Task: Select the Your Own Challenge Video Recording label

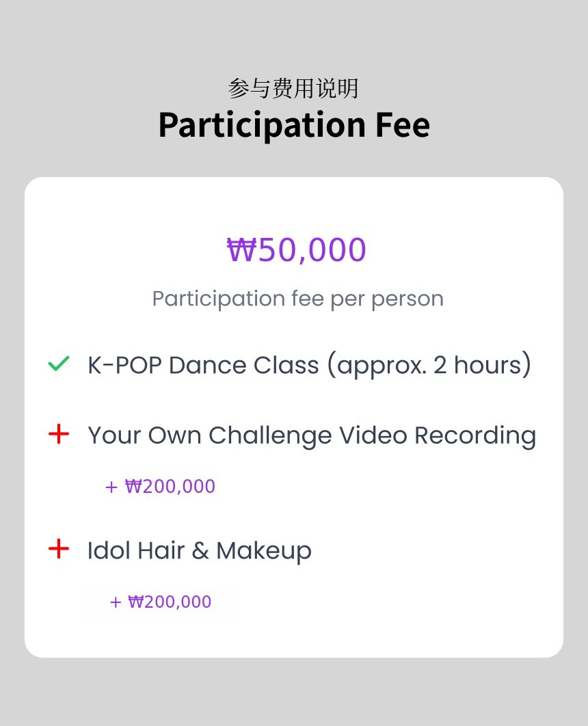Action: pos(311,435)
